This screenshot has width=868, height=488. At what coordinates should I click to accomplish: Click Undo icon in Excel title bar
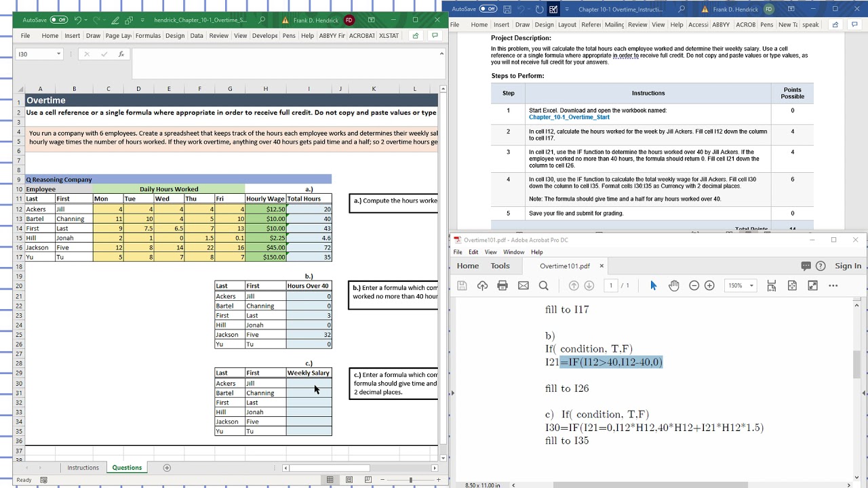pyautogui.click(x=78, y=20)
